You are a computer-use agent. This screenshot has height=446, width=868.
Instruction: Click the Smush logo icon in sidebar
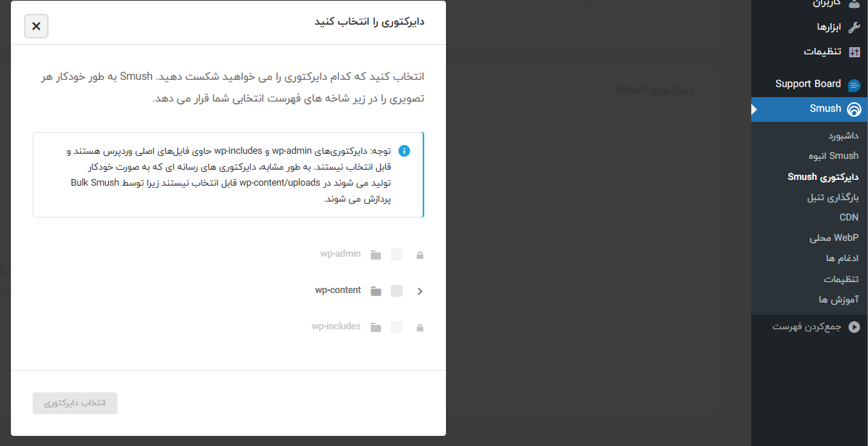click(854, 109)
